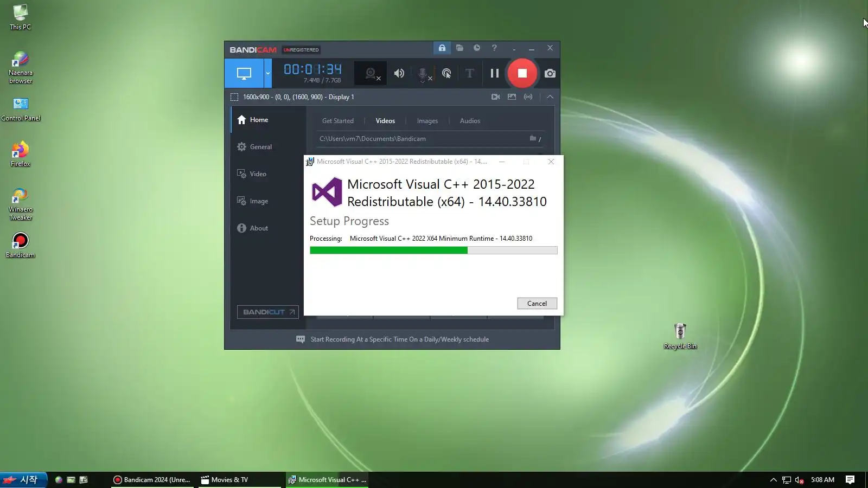Pause the Bandicam recording
Image resolution: width=868 pixels, height=488 pixels.
pos(495,73)
